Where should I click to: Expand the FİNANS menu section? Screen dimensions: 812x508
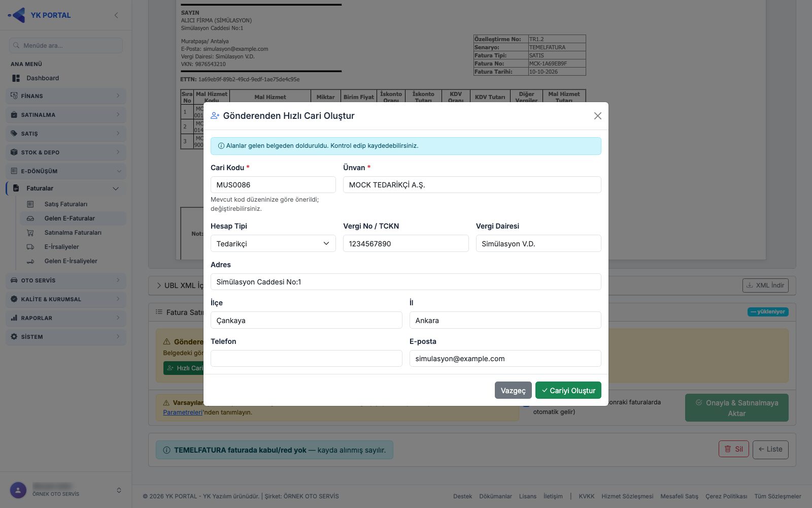(66, 96)
